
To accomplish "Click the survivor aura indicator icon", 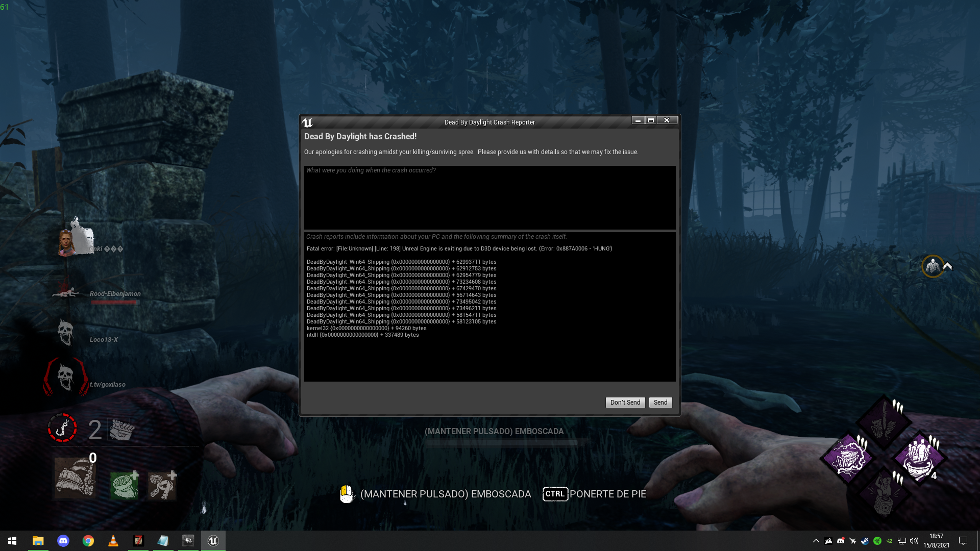I will tap(933, 266).
